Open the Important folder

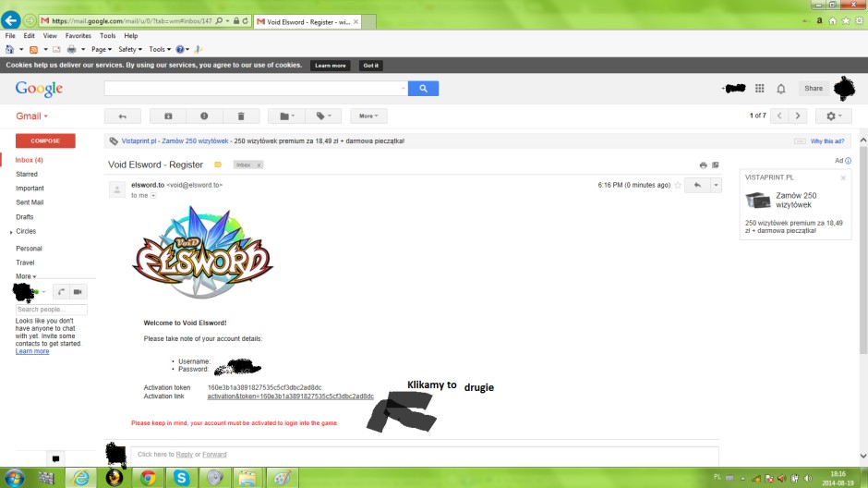tap(30, 189)
